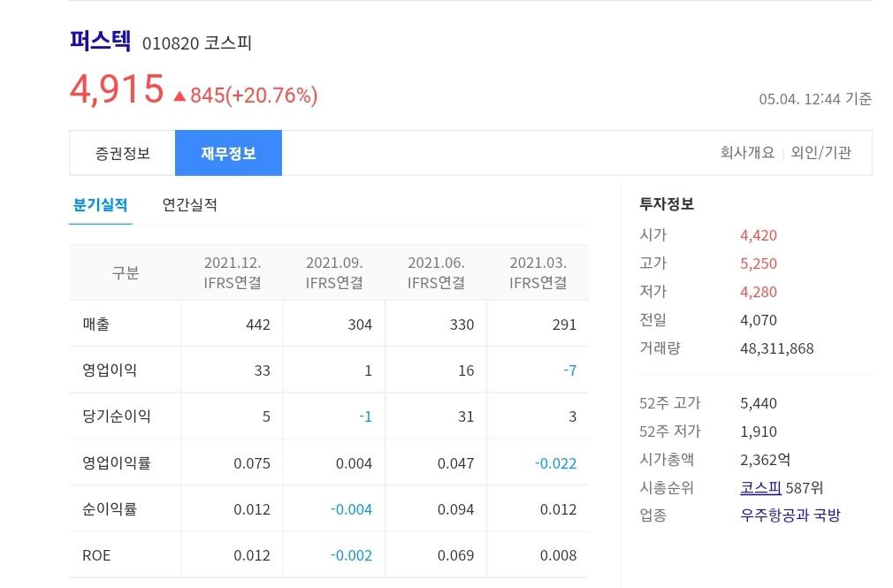Switch to the 증권정보 tab
This screenshot has width=893, height=588.
click(x=125, y=152)
